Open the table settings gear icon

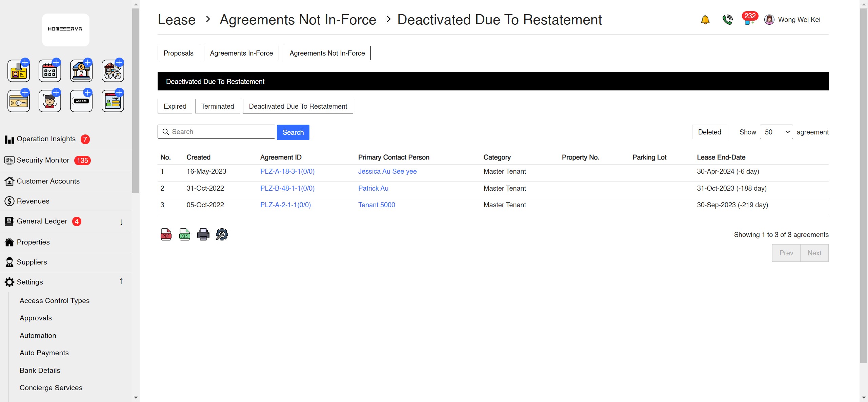[222, 234]
